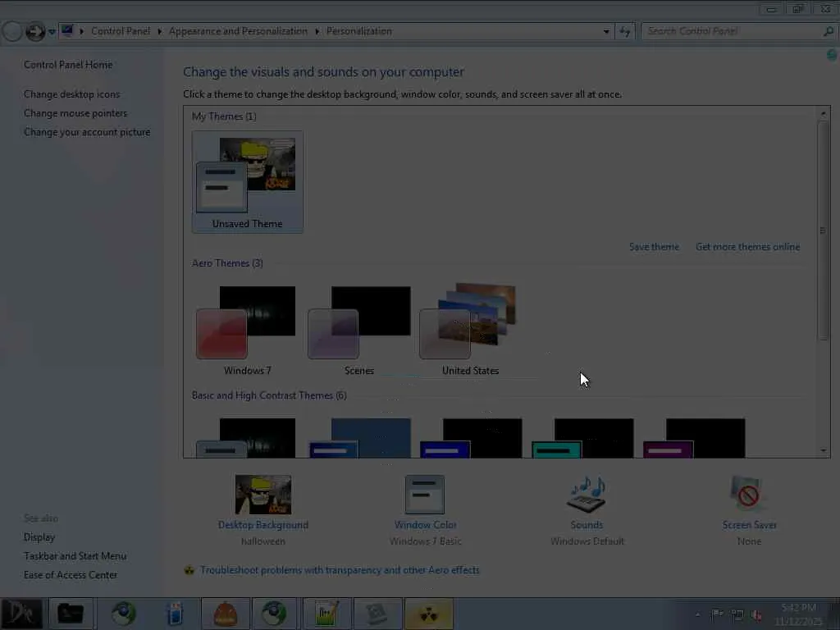
Task: Click the highlighted radiation-symbol taskbar icon
Action: coord(429,614)
